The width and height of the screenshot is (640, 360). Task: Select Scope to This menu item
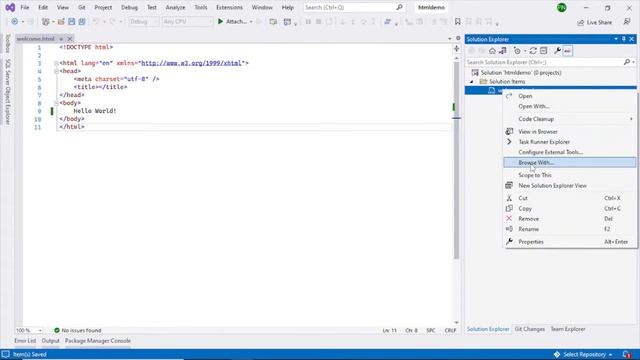[570, 175]
